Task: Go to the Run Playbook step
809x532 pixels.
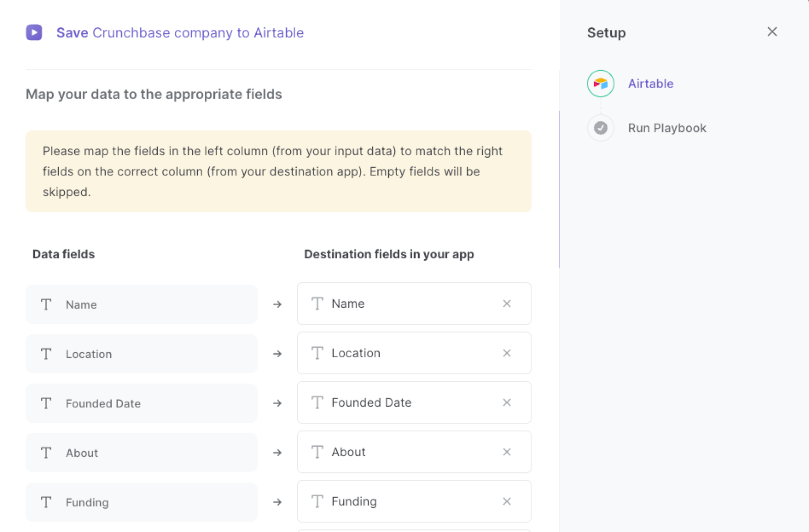Action: 667,128
